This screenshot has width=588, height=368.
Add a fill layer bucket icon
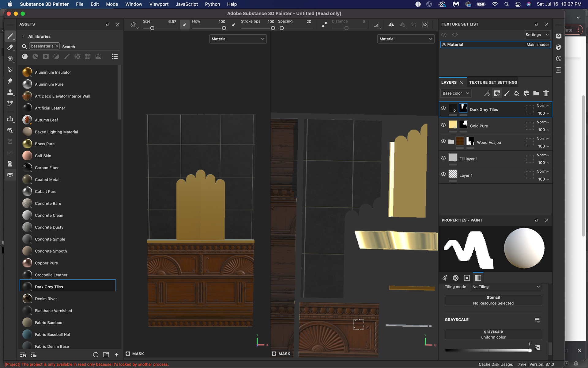pyautogui.click(x=517, y=93)
